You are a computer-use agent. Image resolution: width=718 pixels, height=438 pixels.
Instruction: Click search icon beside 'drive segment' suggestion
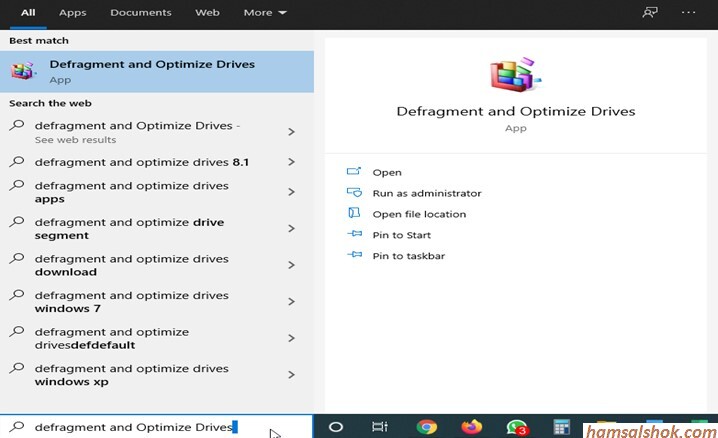[17, 222]
